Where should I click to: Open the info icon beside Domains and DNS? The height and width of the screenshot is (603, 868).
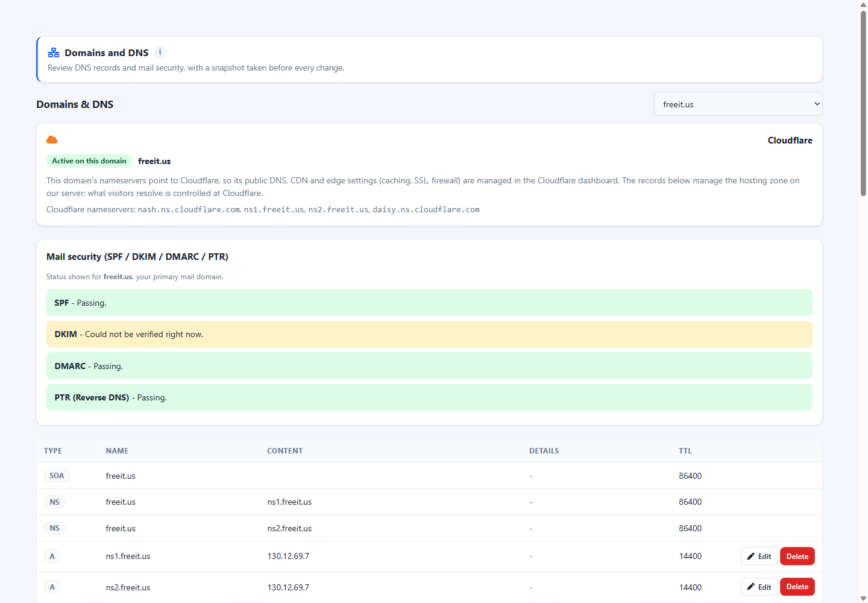click(x=160, y=52)
